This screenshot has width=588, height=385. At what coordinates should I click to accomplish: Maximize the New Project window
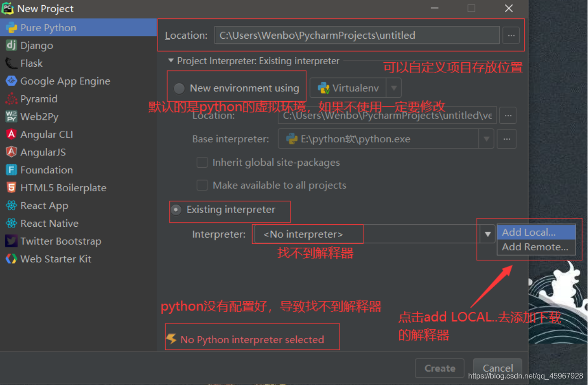[471, 9]
